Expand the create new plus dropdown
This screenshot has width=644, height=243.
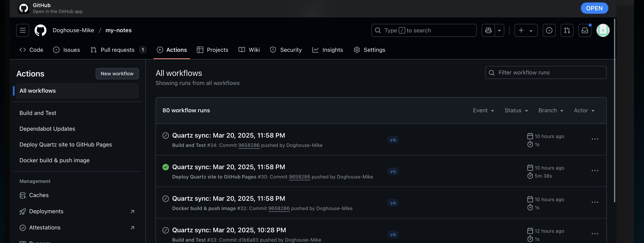point(526,30)
